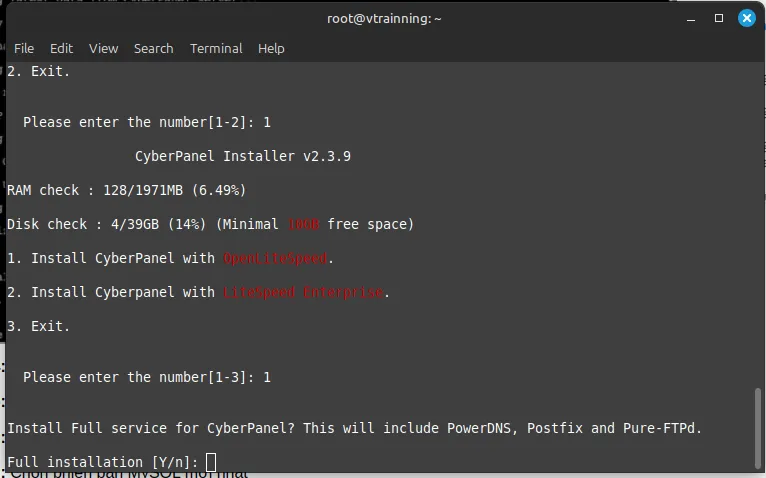This screenshot has height=478, width=766.
Task: Click the '3. Exit.' option line
Action: tap(39, 326)
